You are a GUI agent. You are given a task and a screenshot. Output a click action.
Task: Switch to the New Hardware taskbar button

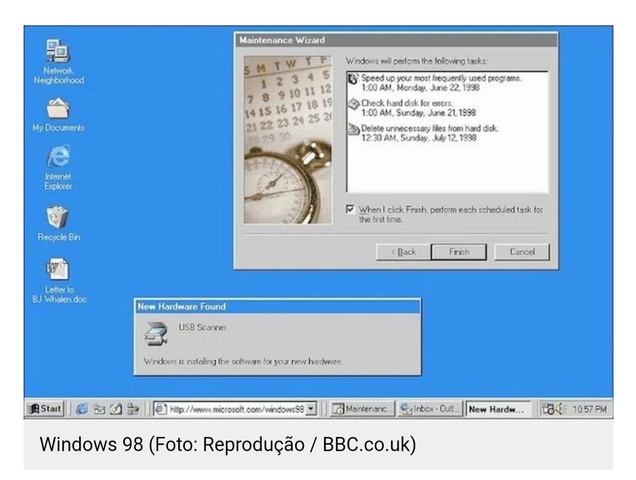(498, 409)
